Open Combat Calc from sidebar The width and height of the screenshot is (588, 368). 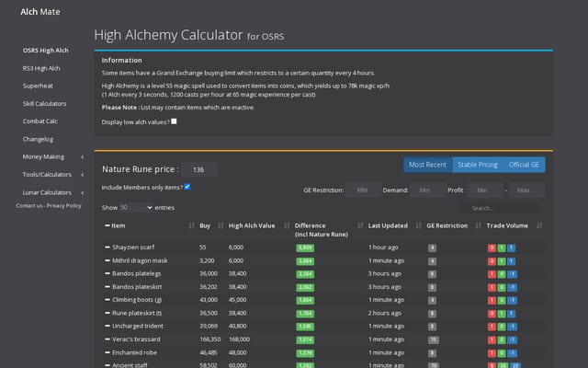(40, 121)
